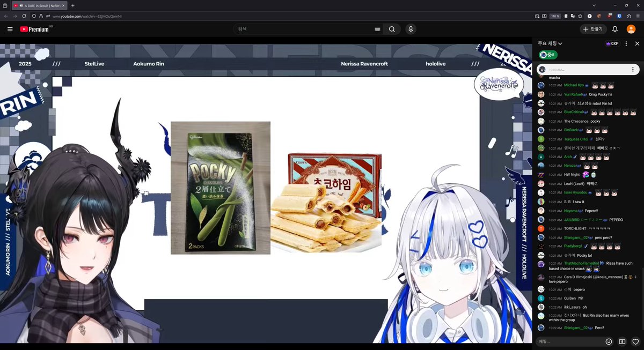Open Super Chat purchase button
The width and height of the screenshot is (644, 350).
pos(622,341)
